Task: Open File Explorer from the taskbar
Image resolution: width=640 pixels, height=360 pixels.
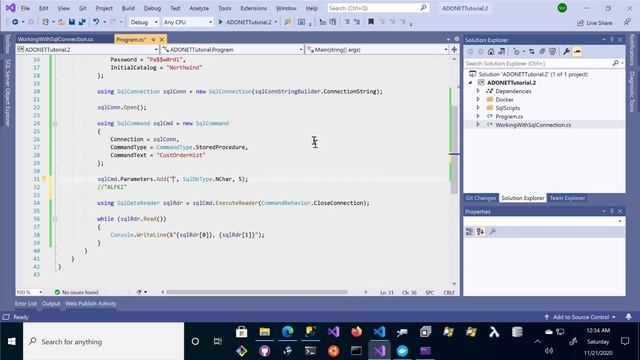Action: [x=264, y=332]
